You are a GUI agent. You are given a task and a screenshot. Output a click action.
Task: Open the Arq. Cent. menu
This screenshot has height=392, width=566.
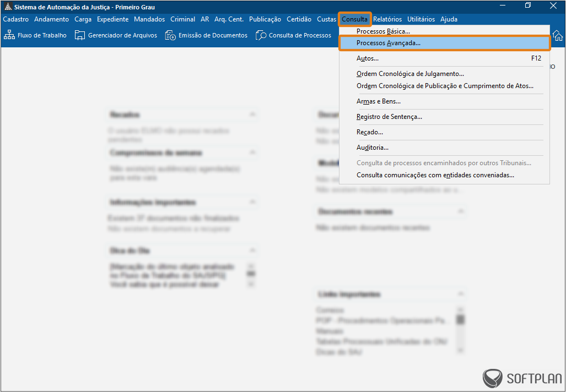[x=229, y=19]
